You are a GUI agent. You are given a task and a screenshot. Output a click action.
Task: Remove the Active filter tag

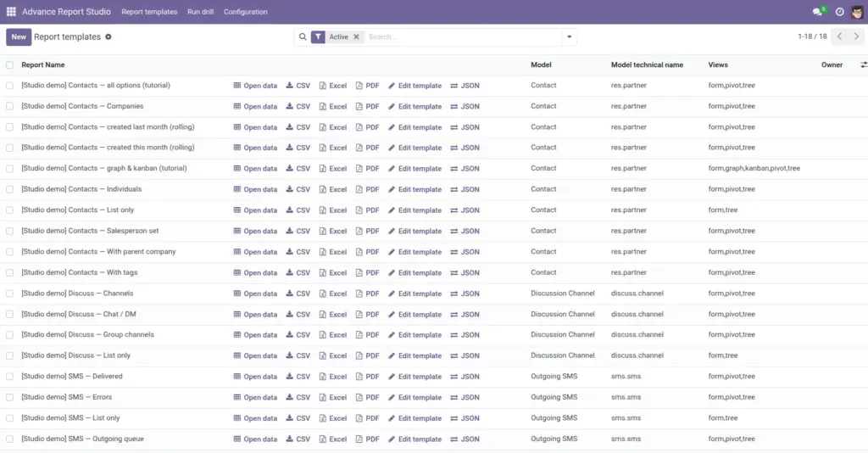pyautogui.click(x=357, y=37)
